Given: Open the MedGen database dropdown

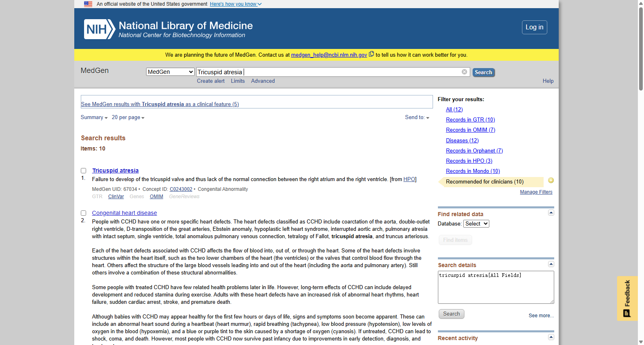Looking at the screenshot, I should point(170,72).
